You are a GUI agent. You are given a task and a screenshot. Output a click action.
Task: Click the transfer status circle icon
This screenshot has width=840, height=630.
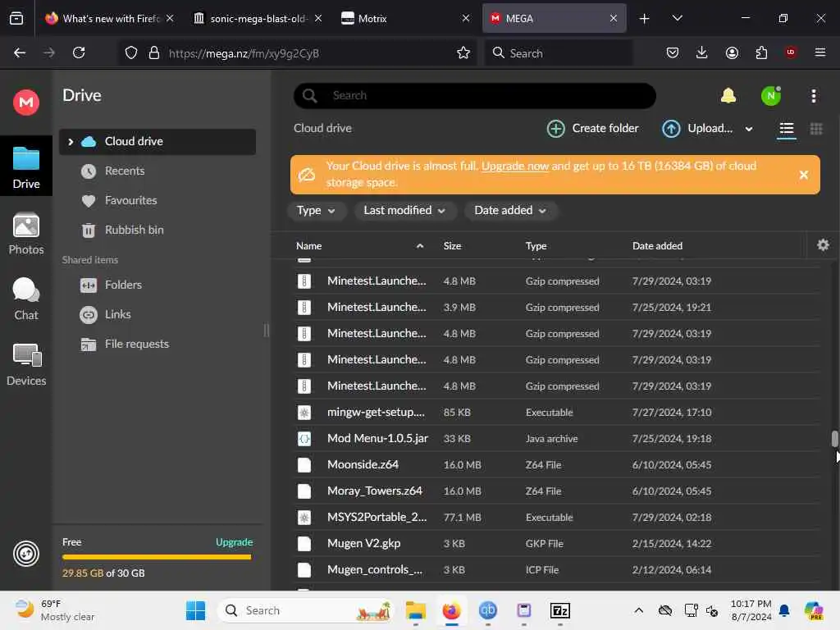[x=25, y=554]
